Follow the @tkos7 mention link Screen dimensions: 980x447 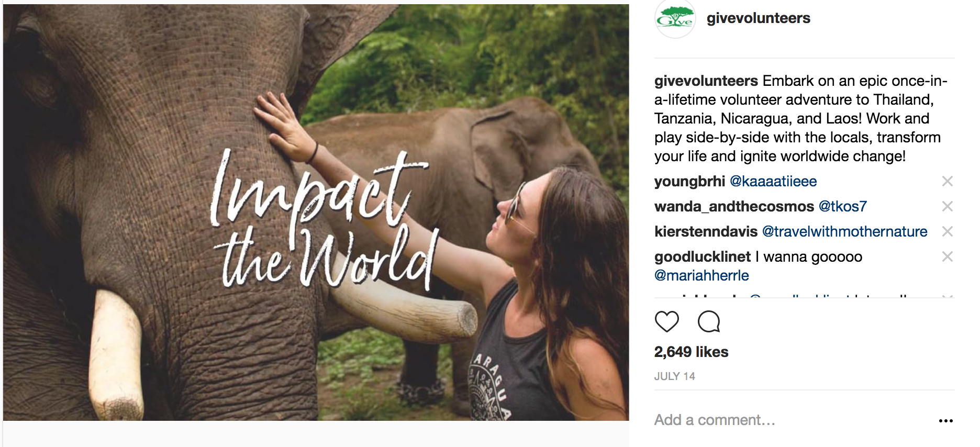click(842, 207)
